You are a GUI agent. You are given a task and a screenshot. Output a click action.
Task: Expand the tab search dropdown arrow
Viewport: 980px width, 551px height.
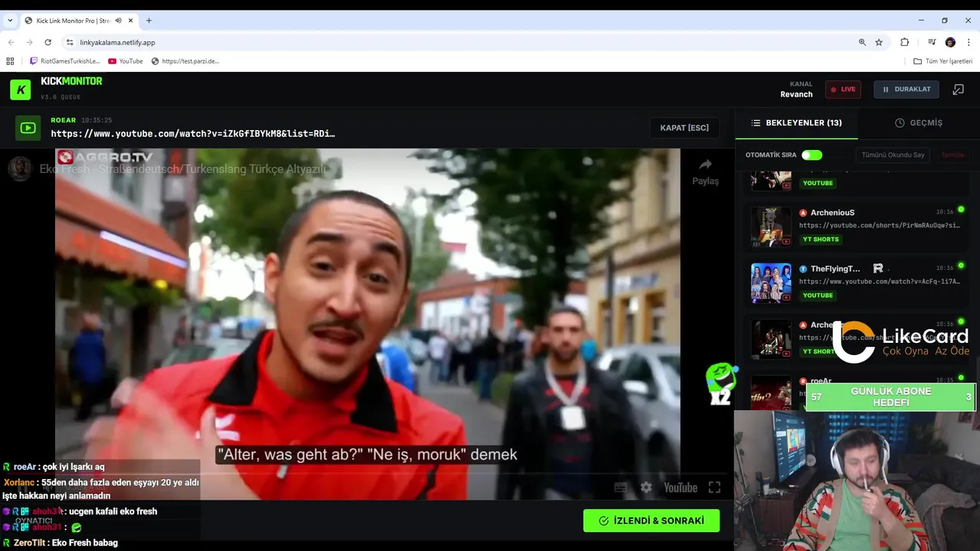point(10,21)
